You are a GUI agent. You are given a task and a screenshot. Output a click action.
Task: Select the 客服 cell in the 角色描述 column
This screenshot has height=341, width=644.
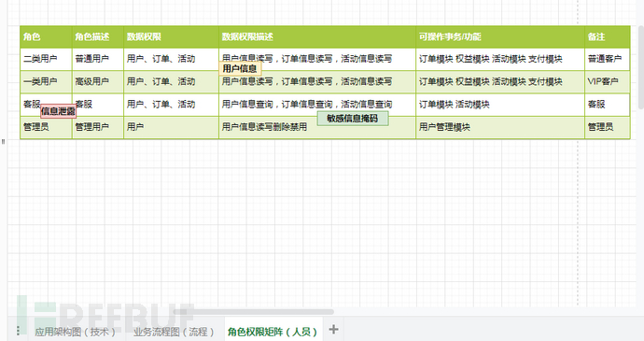pos(98,105)
